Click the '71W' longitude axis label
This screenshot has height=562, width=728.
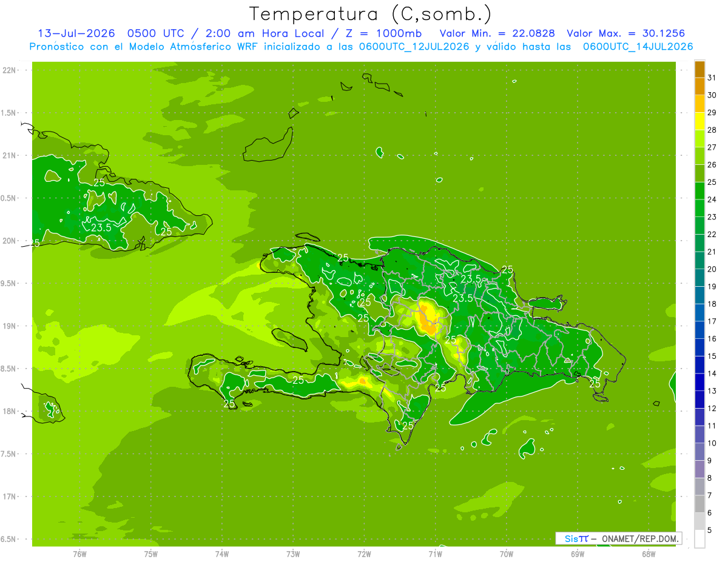(x=435, y=554)
